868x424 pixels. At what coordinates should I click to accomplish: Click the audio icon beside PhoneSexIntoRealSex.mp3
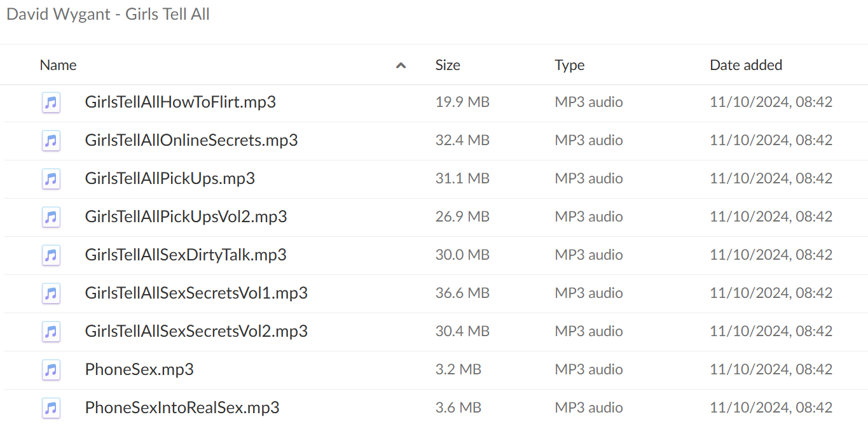click(52, 408)
